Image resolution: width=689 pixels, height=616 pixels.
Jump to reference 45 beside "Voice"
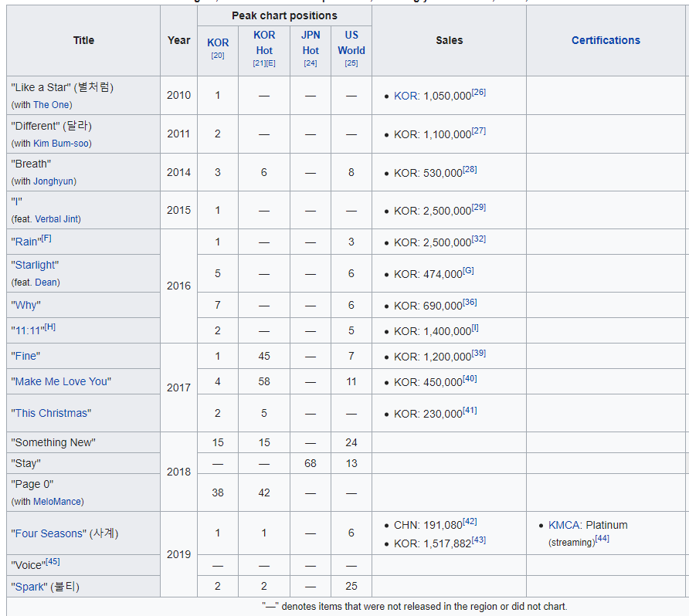(x=53, y=561)
